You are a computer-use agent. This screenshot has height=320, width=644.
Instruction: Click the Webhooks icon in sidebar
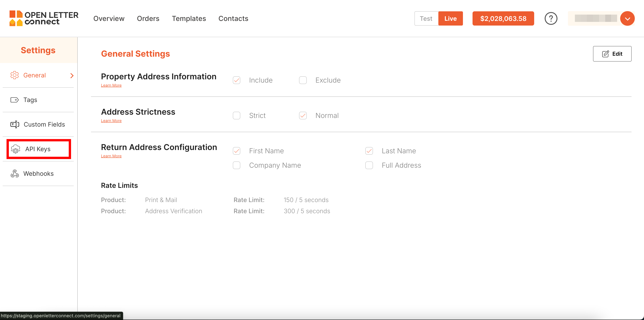pos(15,173)
